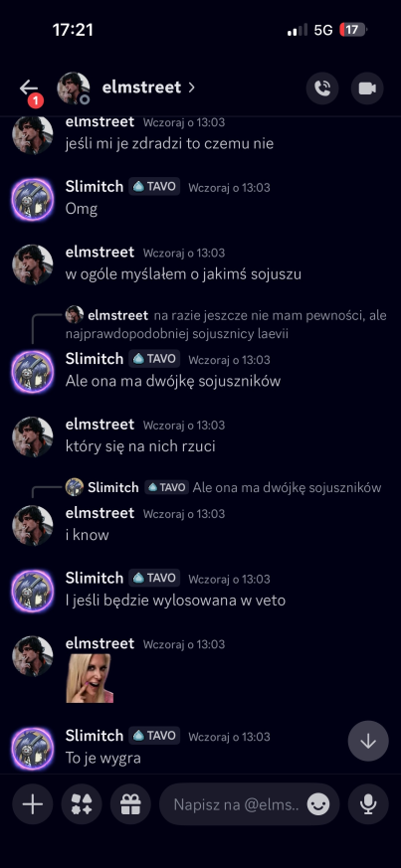Screen dimensions: 401x868
Task: Open the emoji picker smiley
Action: 318,804
